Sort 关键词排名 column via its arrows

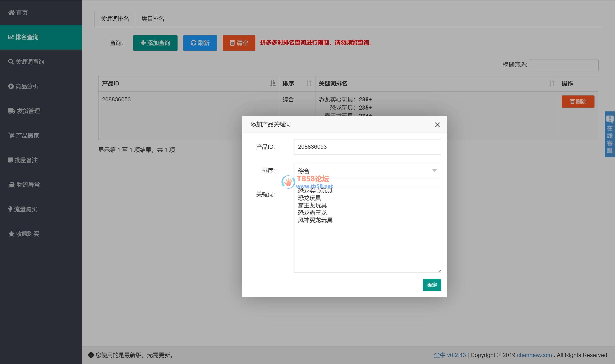(x=552, y=83)
